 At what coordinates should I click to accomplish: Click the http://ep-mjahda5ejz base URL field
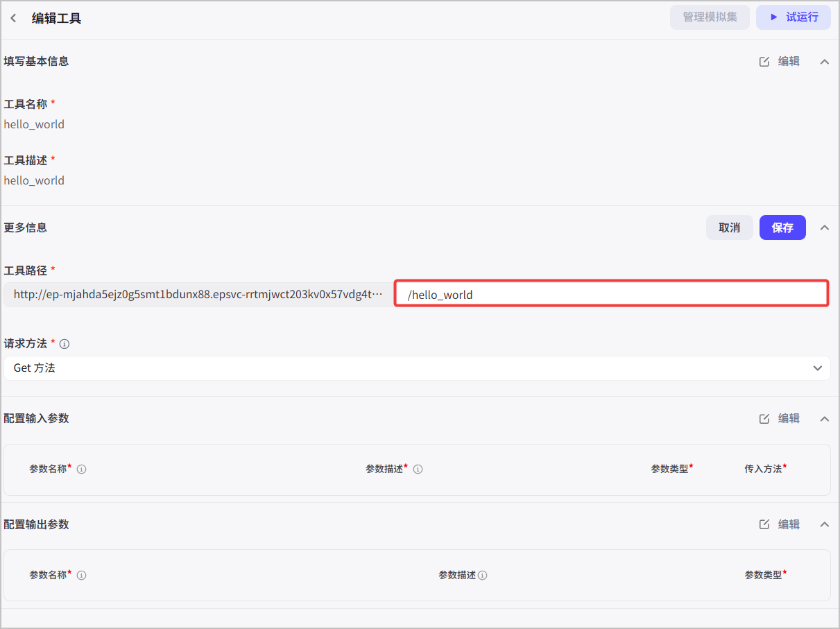198,294
